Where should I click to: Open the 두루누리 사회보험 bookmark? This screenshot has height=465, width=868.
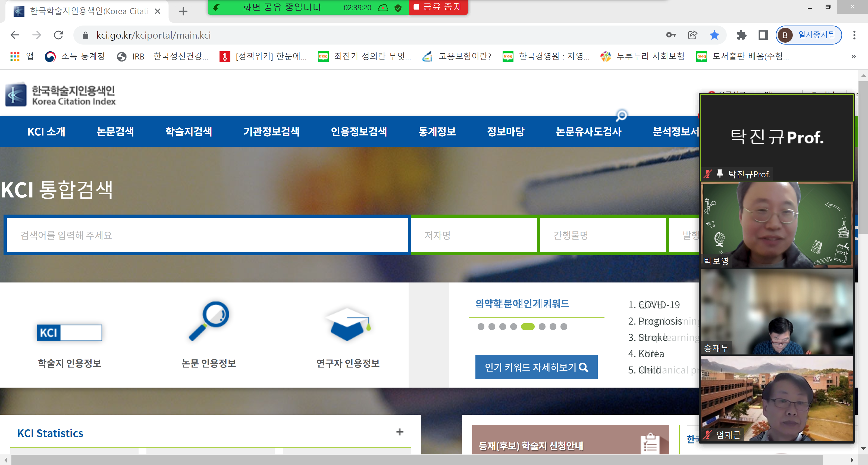642,56
